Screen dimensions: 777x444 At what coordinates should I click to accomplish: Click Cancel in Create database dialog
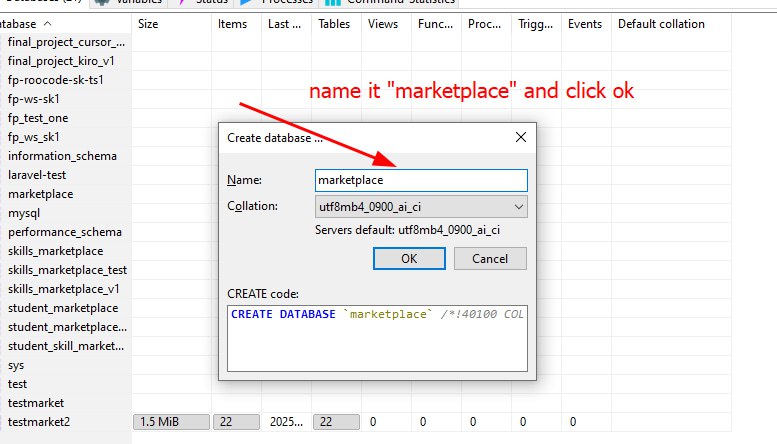coord(490,259)
